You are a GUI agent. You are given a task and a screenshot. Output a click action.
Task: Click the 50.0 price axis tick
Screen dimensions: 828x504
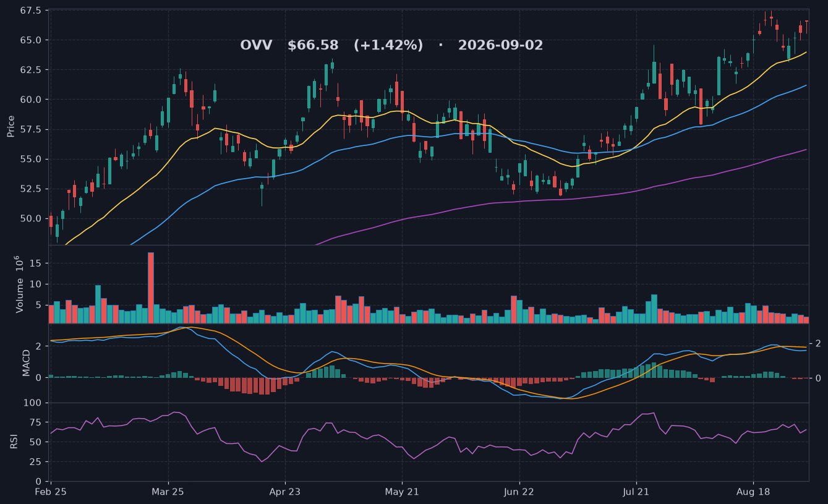(31, 218)
